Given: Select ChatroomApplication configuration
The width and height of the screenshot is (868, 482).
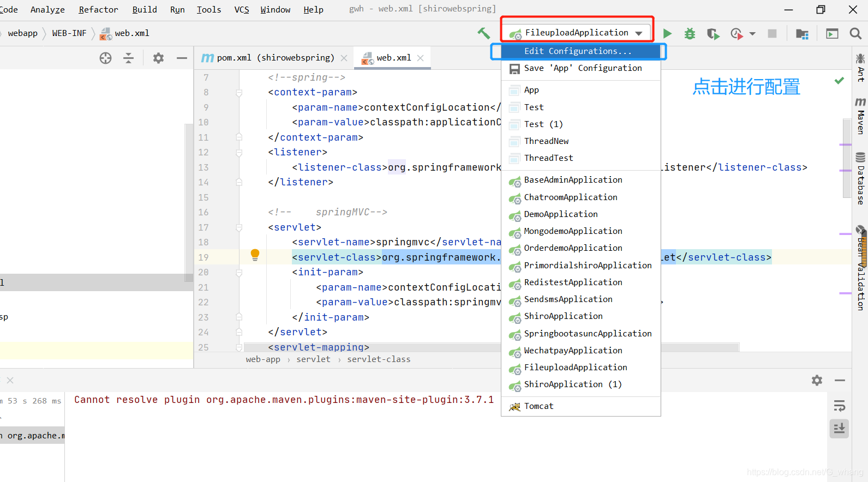Looking at the screenshot, I should click(x=581, y=197).
